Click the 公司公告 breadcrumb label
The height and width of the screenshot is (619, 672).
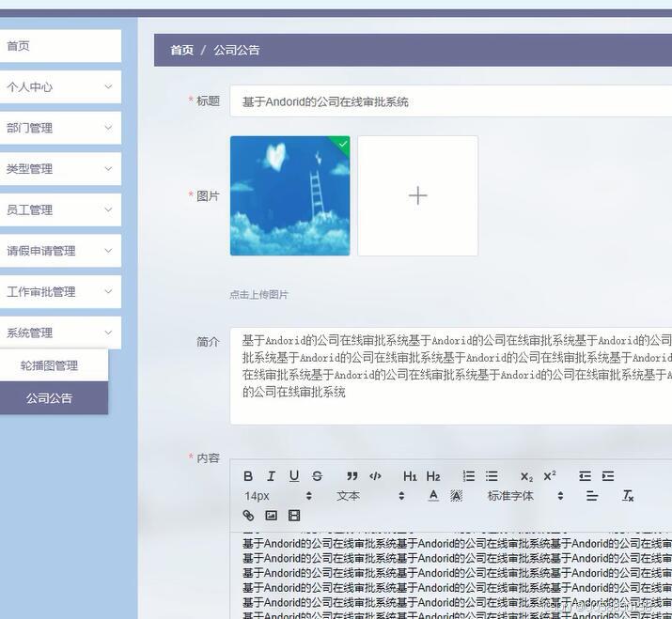click(237, 50)
